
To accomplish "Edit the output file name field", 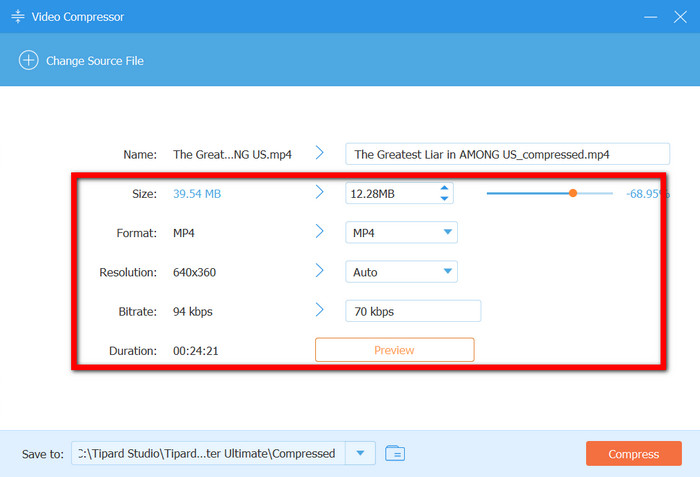I will point(507,154).
